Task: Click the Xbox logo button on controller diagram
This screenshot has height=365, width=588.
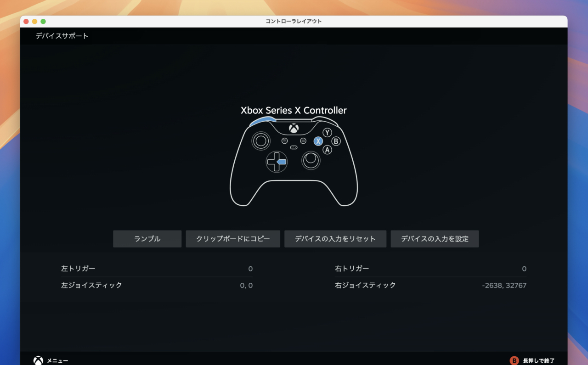Action: 294,128
